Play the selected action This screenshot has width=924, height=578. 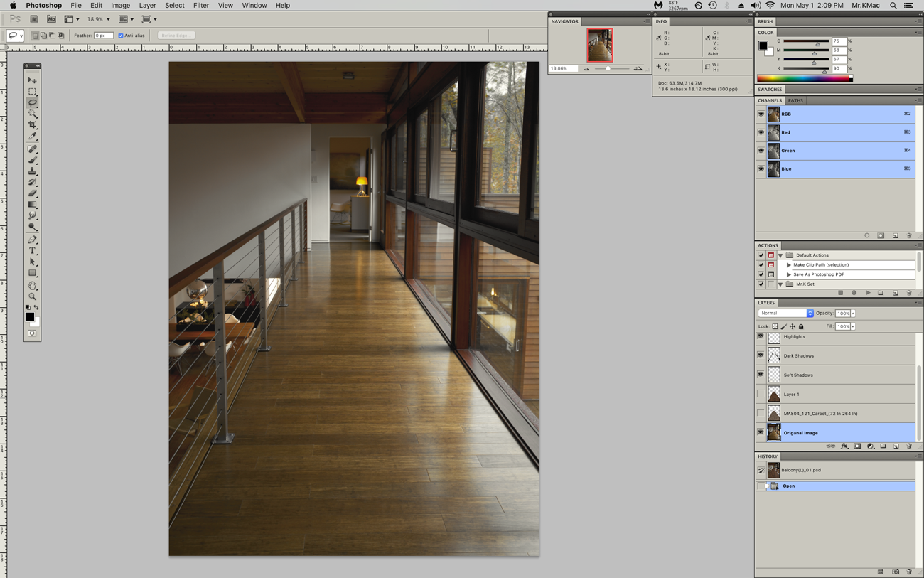(x=868, y=293)
